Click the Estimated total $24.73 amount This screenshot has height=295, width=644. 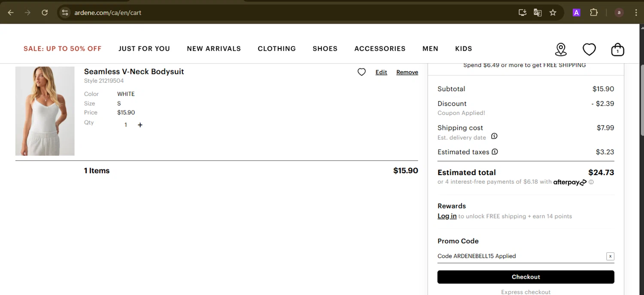tap(601, 172)
